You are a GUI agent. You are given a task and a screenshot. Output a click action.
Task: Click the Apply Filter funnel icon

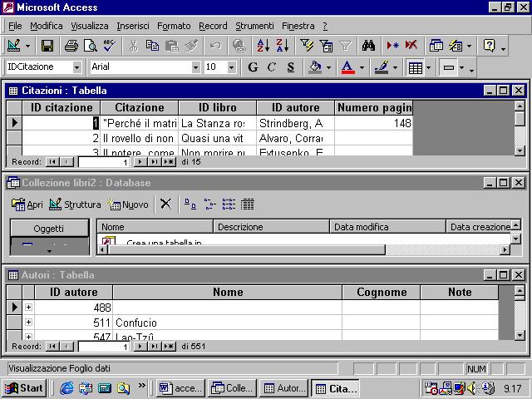[345, 46]
